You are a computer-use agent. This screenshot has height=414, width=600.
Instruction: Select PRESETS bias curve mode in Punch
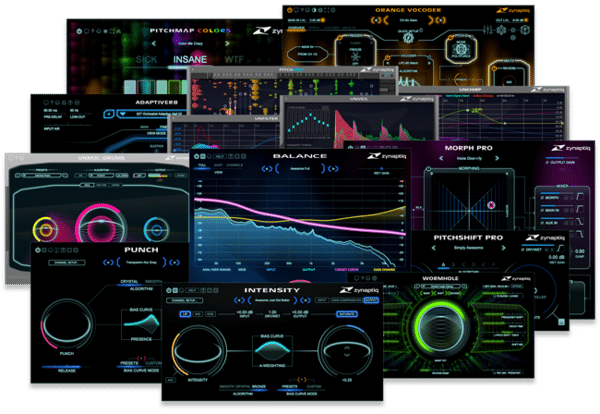[129, 363]
